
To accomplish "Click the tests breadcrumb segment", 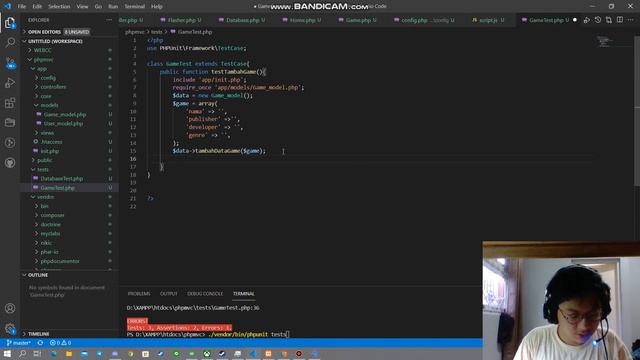I will (157, 32).
